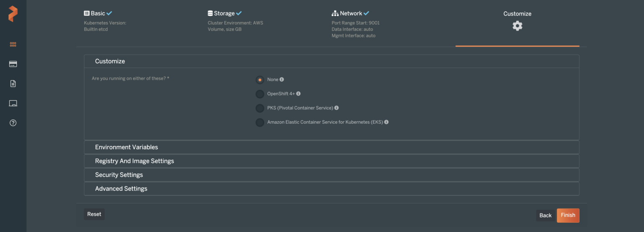Expand Registry And Image Settings section
This screenshot has height=232, width=644.
135,161
